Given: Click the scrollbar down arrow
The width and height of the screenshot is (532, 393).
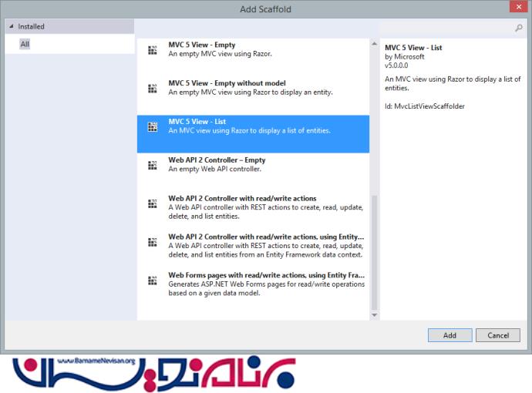Looking at the screenshot, I should (374, 315).
